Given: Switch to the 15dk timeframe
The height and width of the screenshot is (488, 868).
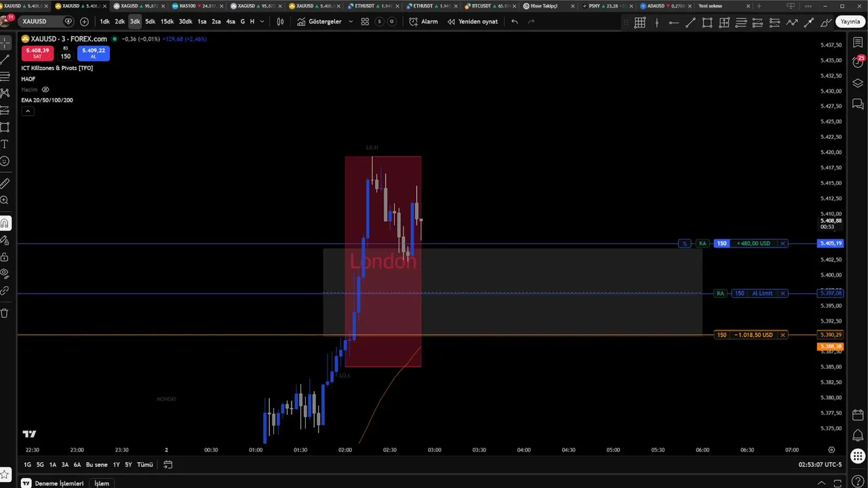Looking at the screenshot, I should coord(167,22).
